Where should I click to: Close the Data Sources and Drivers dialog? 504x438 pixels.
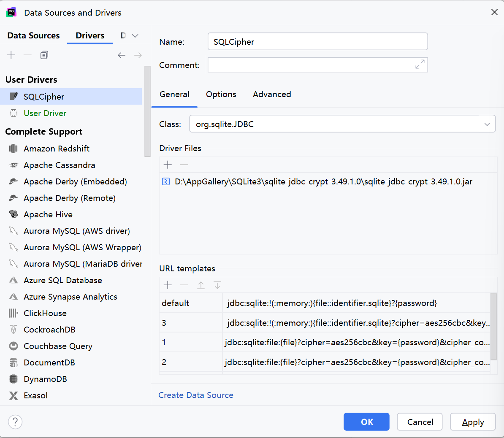pyautogui.click(x=494, y=12)
